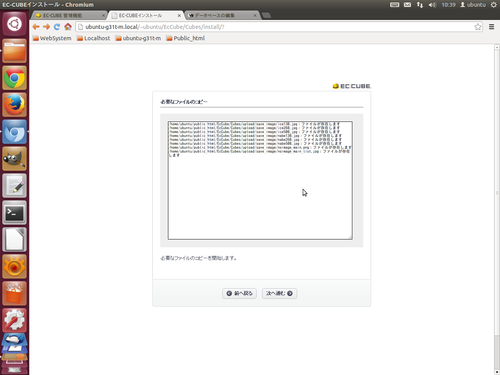Open the Terminal from the launcher
Screen dimensions: 500x375
pyautogui.click(x=14, y=213)
